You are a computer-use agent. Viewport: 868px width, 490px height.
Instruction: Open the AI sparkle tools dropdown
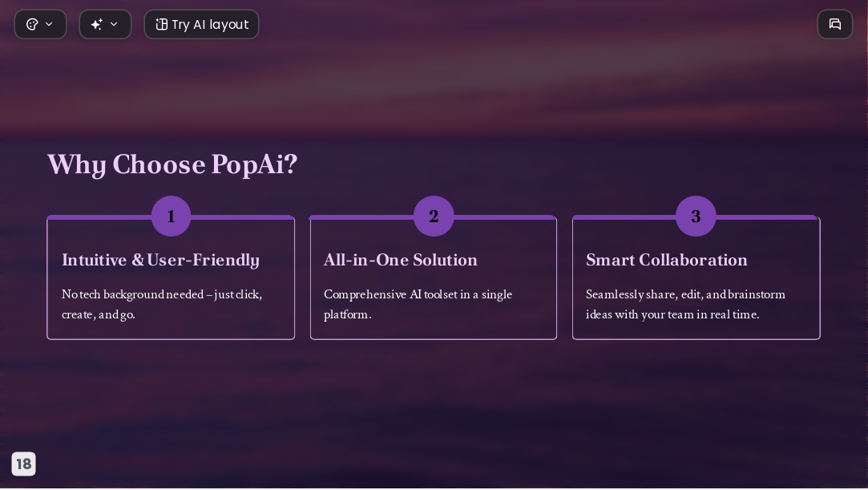(x=105, y=24)
